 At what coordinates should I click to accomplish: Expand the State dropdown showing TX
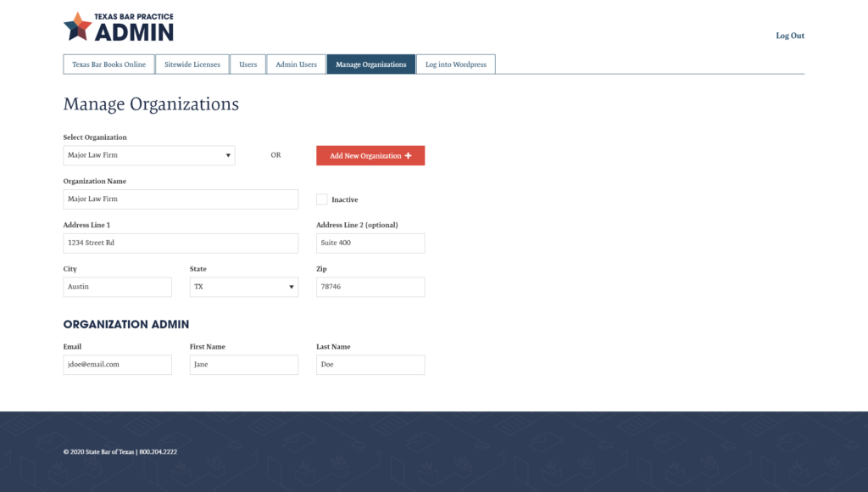point(243,287)
